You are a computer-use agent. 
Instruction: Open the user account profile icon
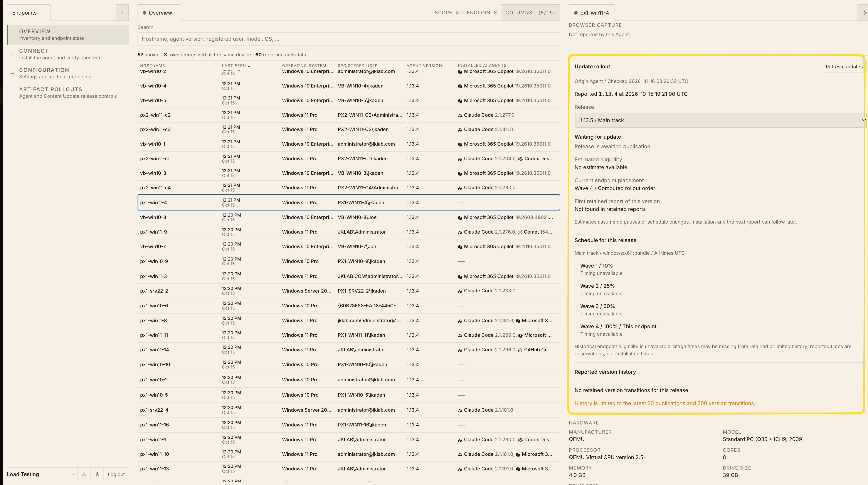84,474
